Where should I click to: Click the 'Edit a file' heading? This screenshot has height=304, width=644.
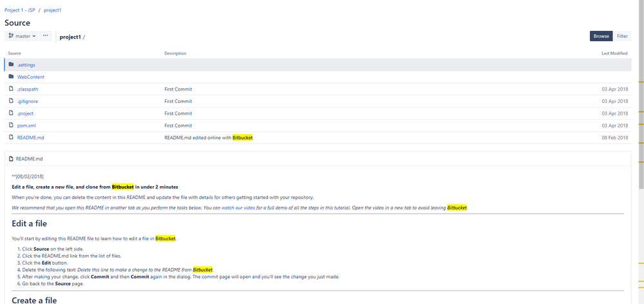[29, 223]
